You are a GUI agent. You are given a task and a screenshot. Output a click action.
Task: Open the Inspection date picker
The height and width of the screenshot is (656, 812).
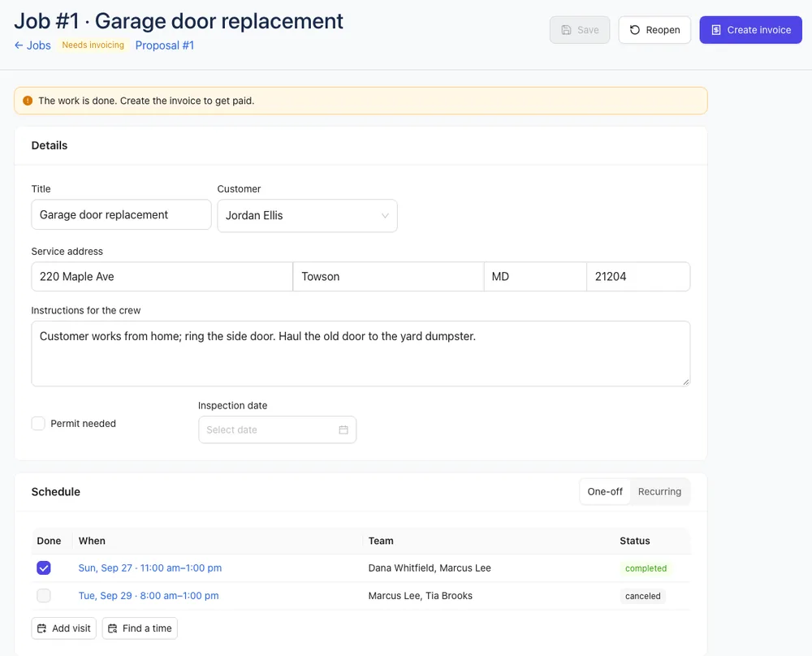pyautogui.click(x=277, y=429)
